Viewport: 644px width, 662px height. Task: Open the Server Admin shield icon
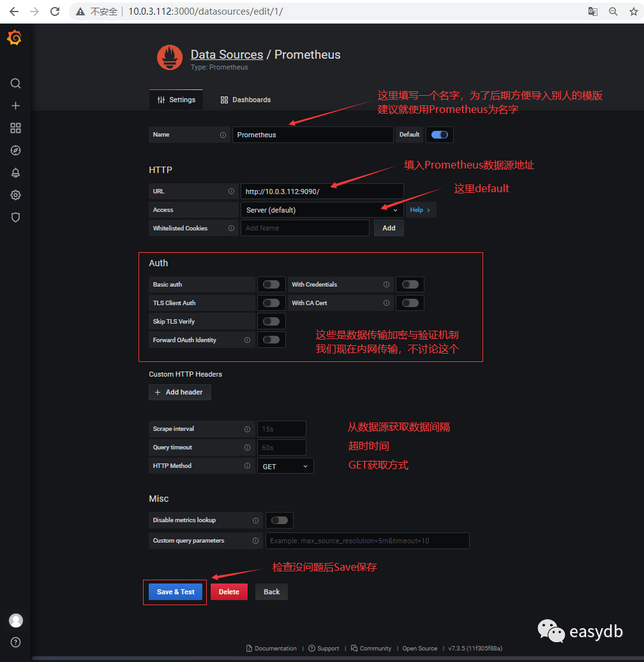(x=15, y=218)
